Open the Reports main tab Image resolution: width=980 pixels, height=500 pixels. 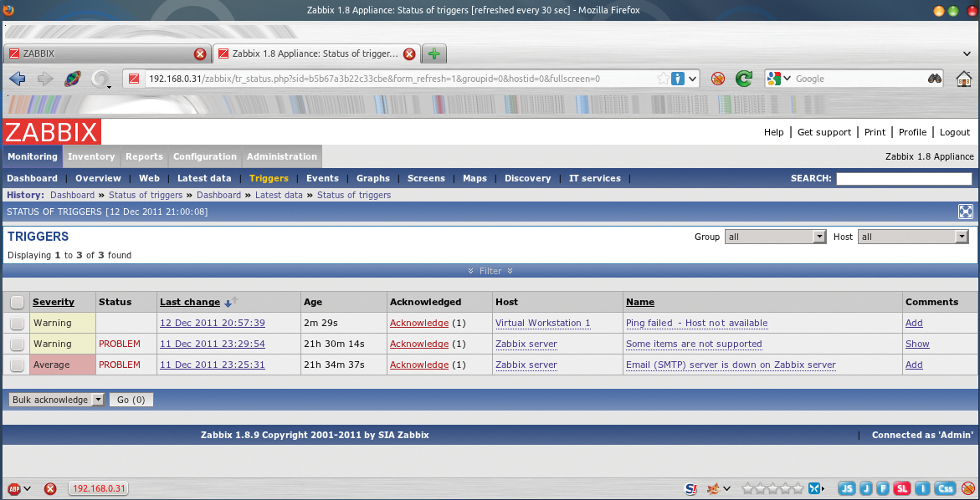coord(144,156)
